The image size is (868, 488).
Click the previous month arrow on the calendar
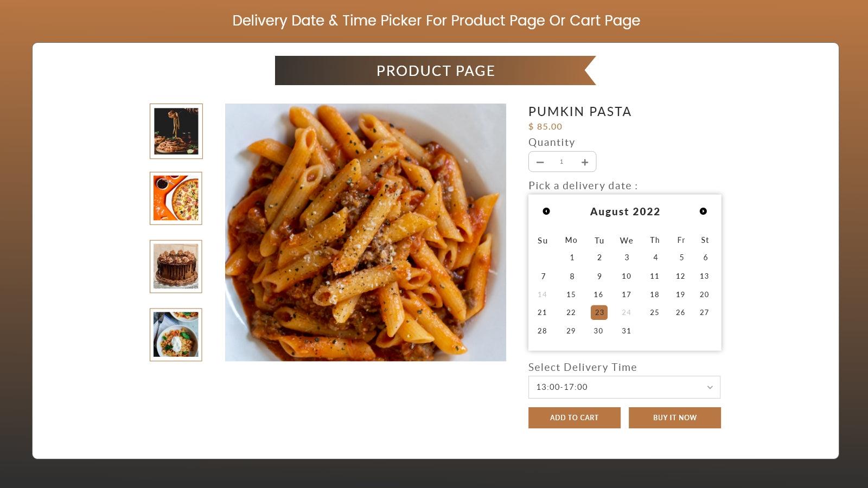[x=545, y=212]
